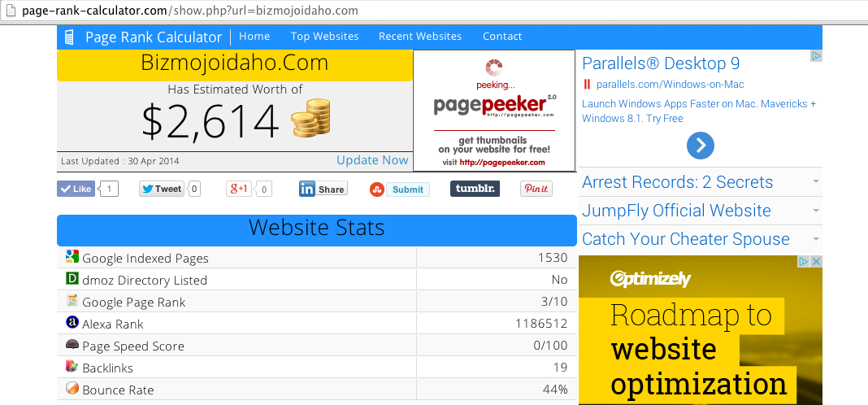Click the Google +1 button

239,189
